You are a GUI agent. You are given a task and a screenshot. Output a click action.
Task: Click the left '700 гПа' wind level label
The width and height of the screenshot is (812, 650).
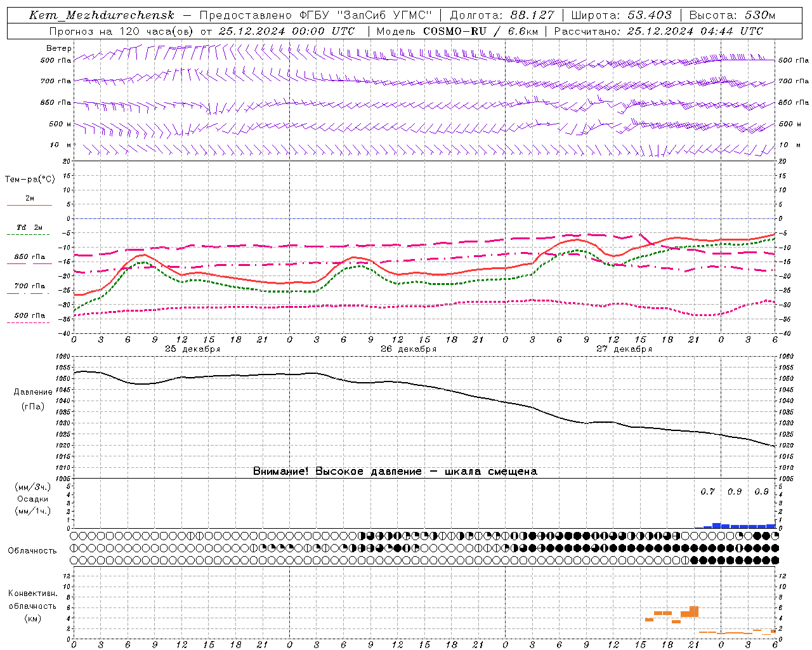[56, 81]
